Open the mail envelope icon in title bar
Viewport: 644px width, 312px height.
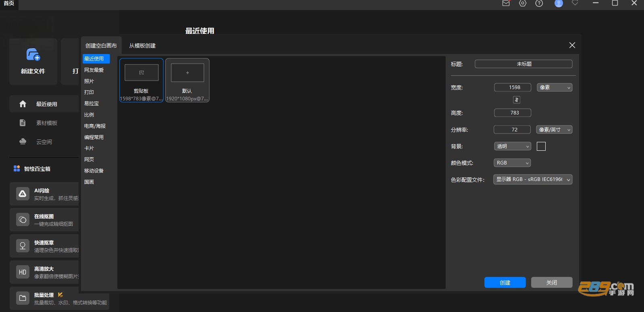coord(506,3)
